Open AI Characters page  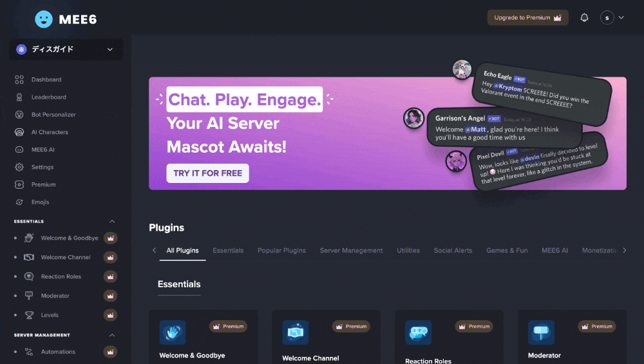(x=50, y=132)
